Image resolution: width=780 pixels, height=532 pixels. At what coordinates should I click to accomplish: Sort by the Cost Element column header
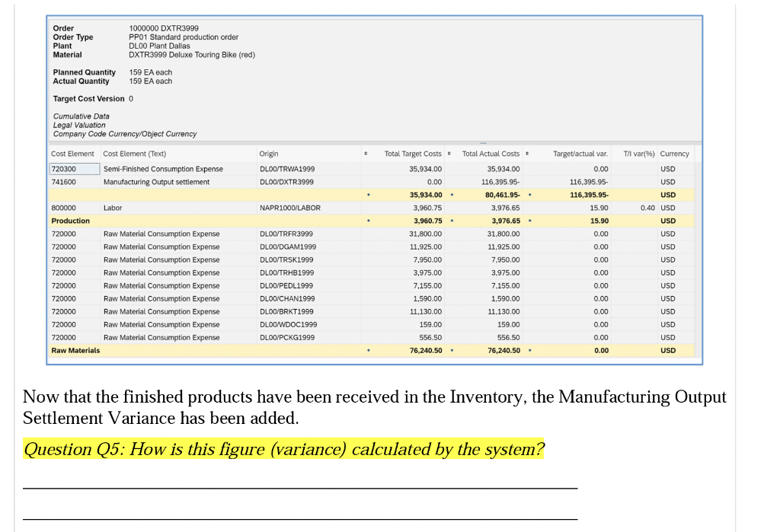(72, 154)
